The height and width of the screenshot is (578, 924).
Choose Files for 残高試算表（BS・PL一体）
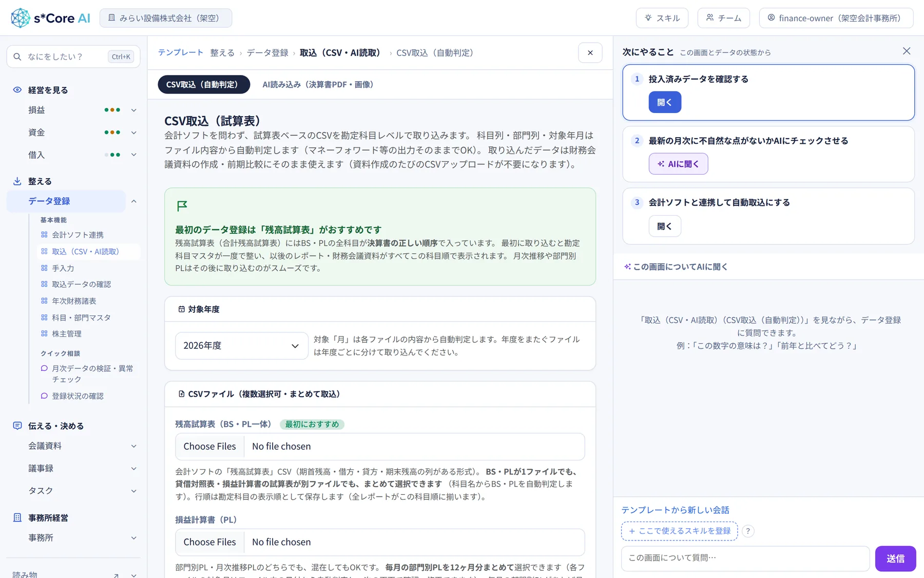(x=210, y=446)
